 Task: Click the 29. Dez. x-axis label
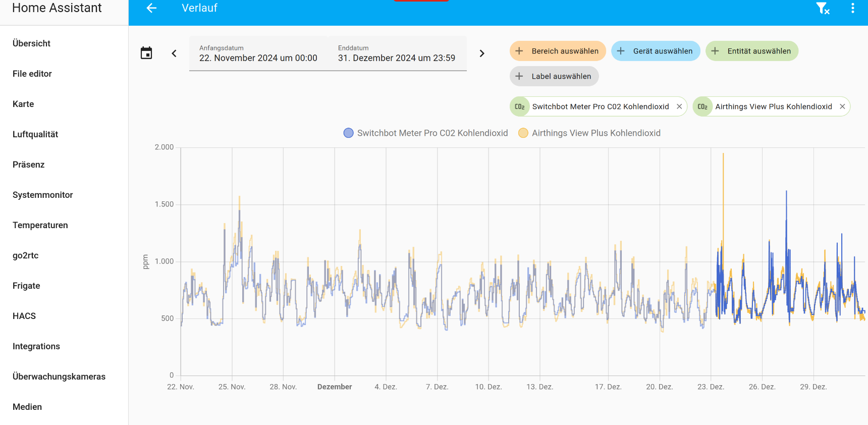(x=813, y=387)
